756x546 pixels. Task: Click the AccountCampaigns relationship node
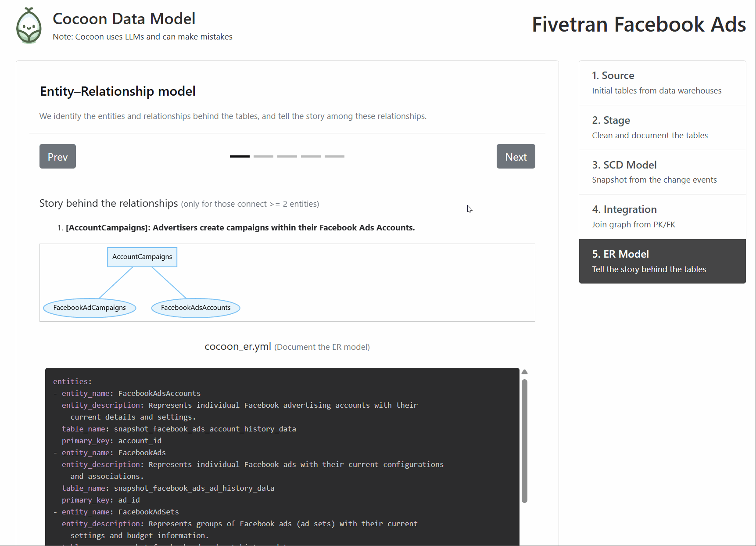142,257
